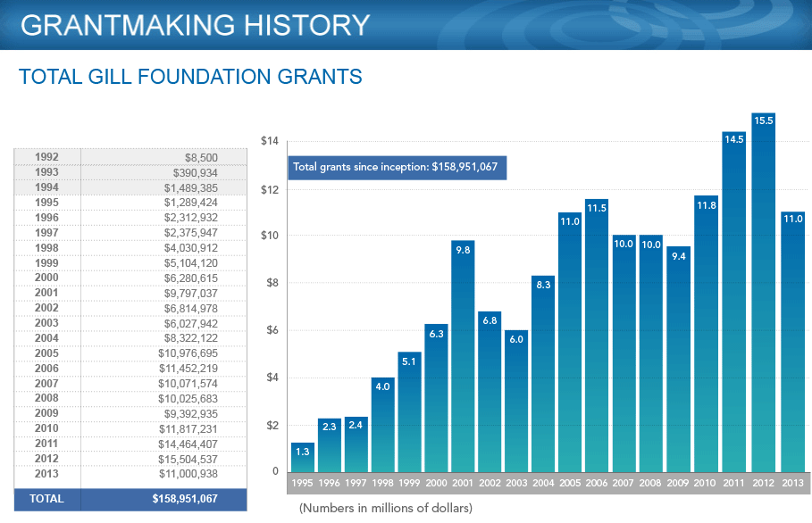This screenshot has width=812, height=523.
Task: Click the 2.3 bar for 1996
Action: point(330,445)
